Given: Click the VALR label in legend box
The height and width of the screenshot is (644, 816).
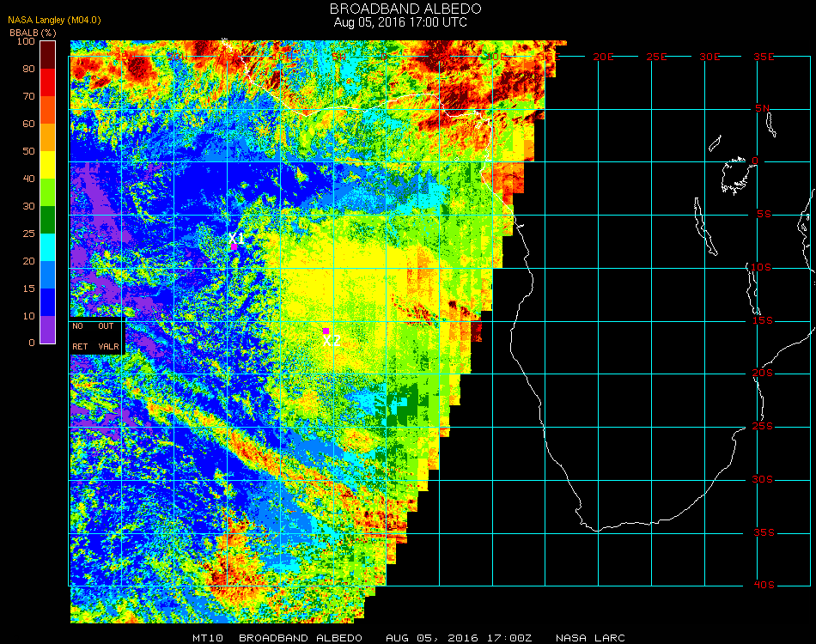Looking at the screenshot, I should [x=108, y=346].
